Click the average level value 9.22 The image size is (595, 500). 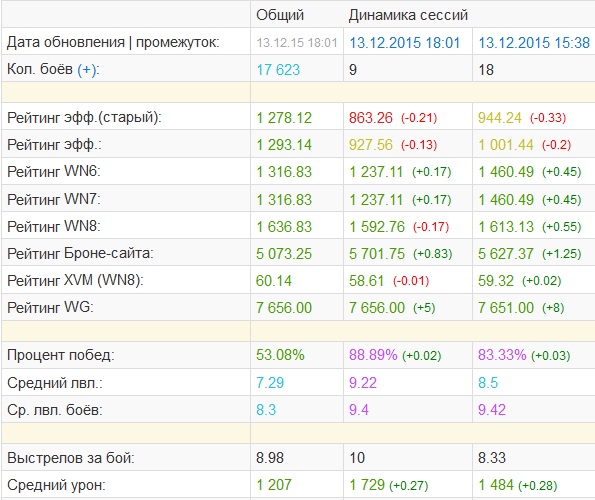point(363,383)
